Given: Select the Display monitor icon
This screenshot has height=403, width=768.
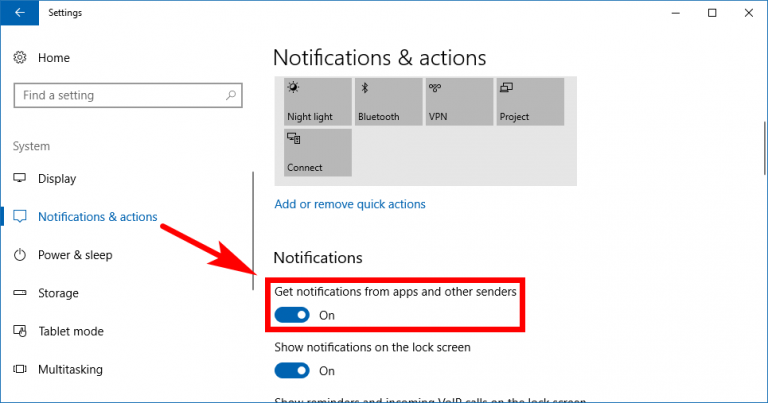Looking at the screenshot, I should click(20, 178).
